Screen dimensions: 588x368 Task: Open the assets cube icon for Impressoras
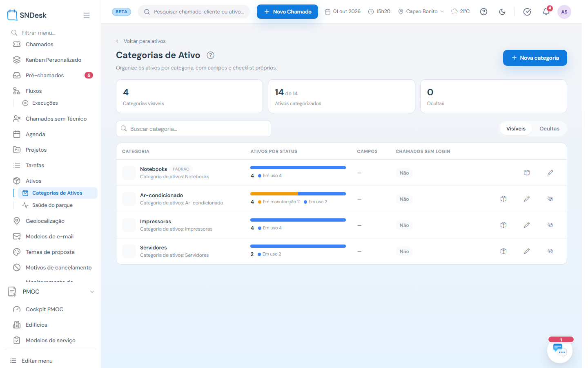[x=503, y=225]
